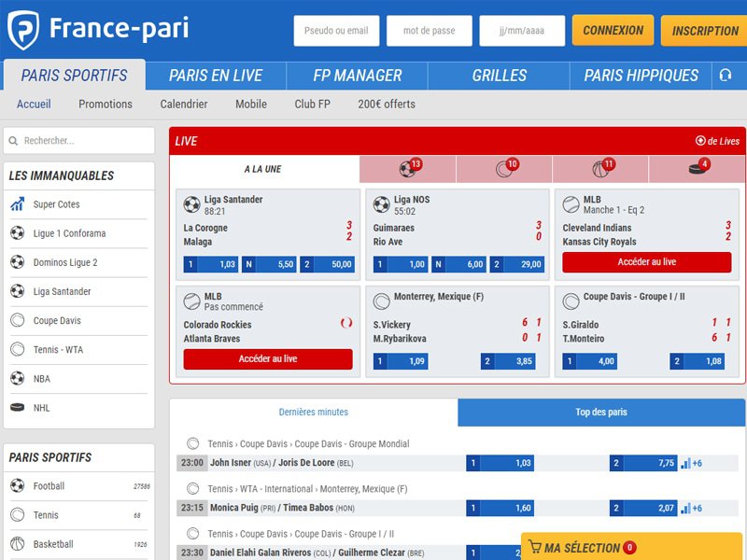The height and width of the screenshot is (560, 747).
Task: Click the magnifier icon in search box
Action: pyautogui.click(x=13, y=141)
